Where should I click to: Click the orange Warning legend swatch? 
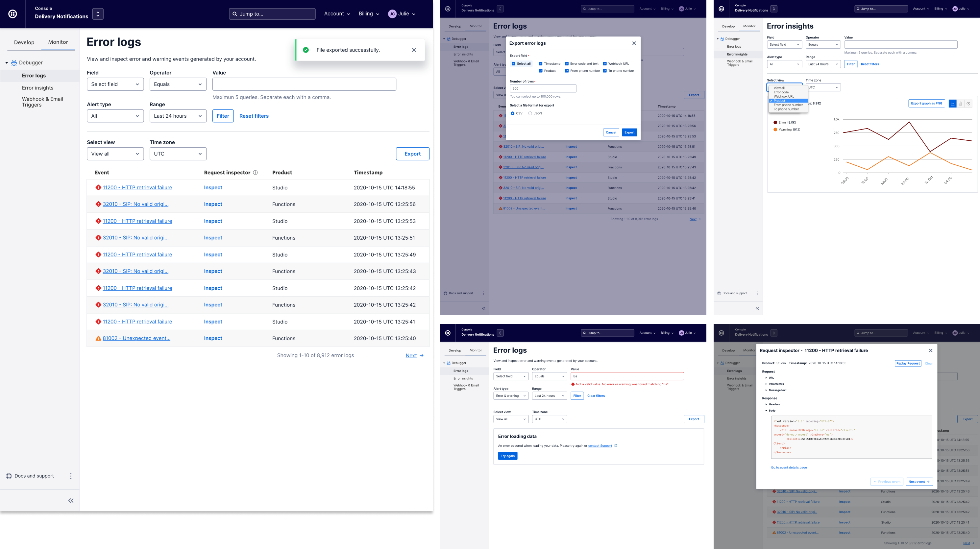pyautogui.click(x=775, y=130)
